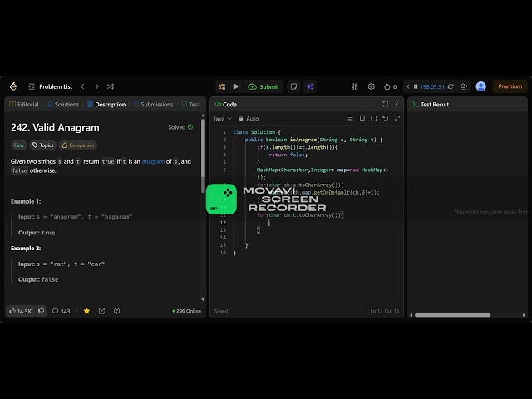This screenshot has width=532, height=399.
Task: Open the Submissions tab
Action: click(153, 105)
